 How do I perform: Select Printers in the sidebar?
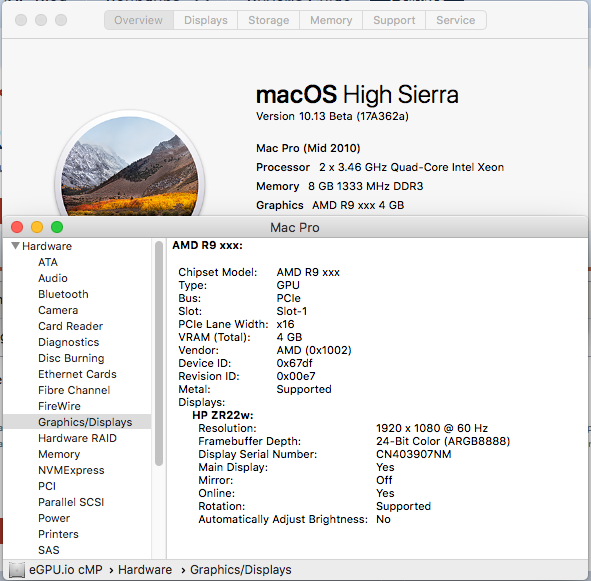[58, 534]
